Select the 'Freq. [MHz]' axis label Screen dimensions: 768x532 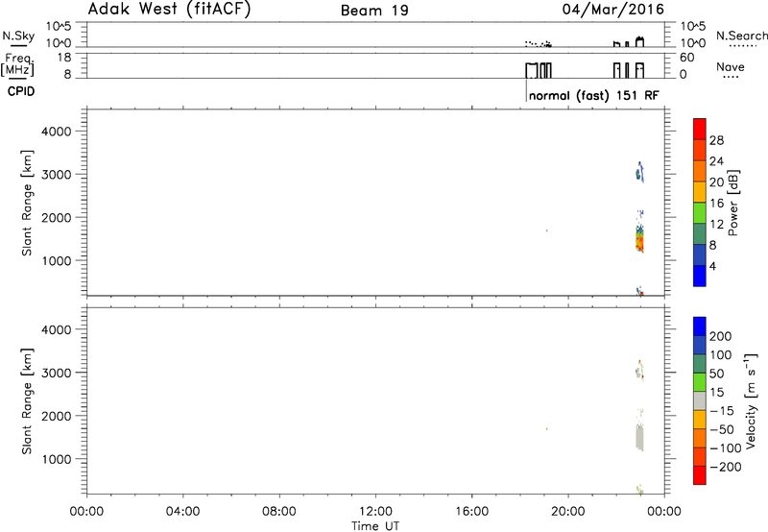[17, 65]
